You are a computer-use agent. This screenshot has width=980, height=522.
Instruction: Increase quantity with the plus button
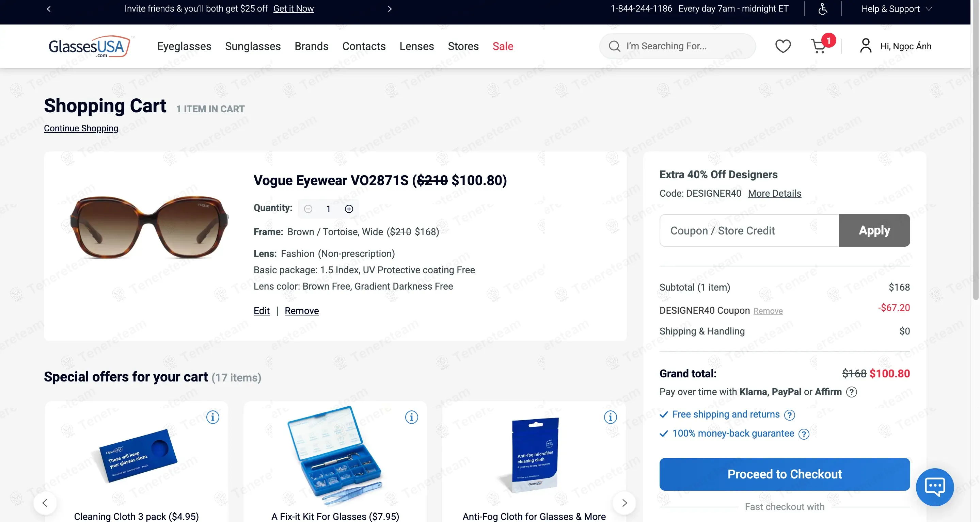tap(349, 209)
